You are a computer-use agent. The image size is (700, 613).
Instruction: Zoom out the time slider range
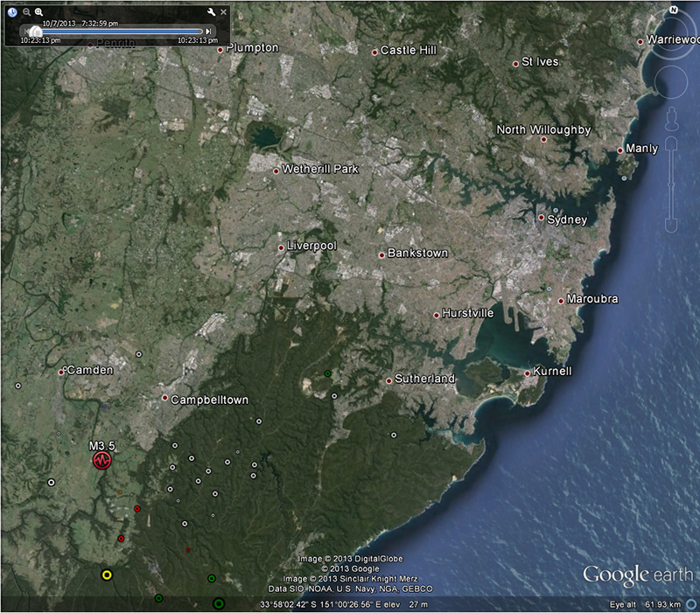[x=26, y=12]
